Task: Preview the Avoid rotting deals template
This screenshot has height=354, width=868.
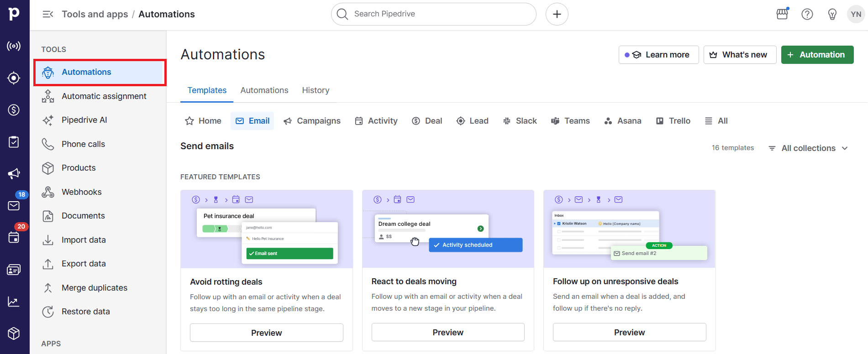Action: 267,333
